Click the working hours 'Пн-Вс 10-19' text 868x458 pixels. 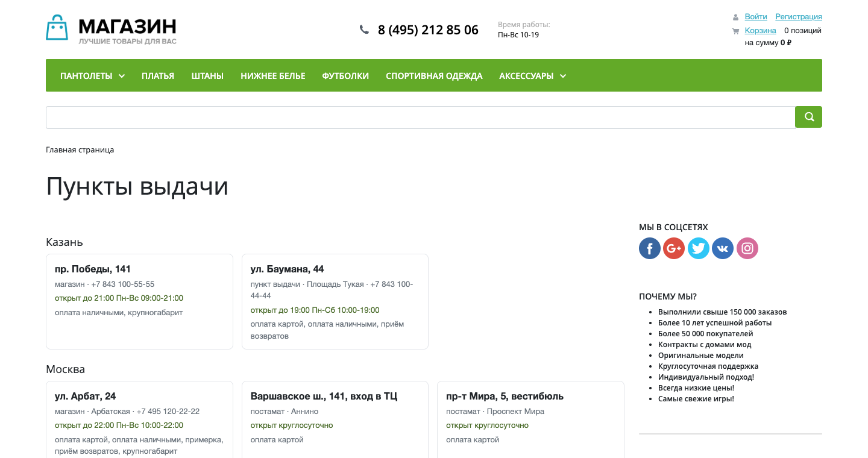point(518,35)
